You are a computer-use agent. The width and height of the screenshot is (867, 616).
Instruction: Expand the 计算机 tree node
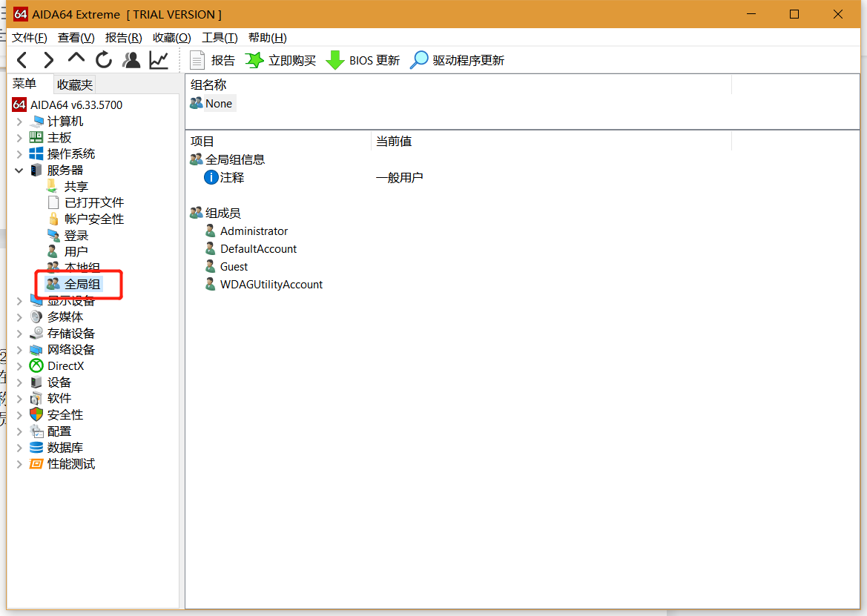pos(19,122)
